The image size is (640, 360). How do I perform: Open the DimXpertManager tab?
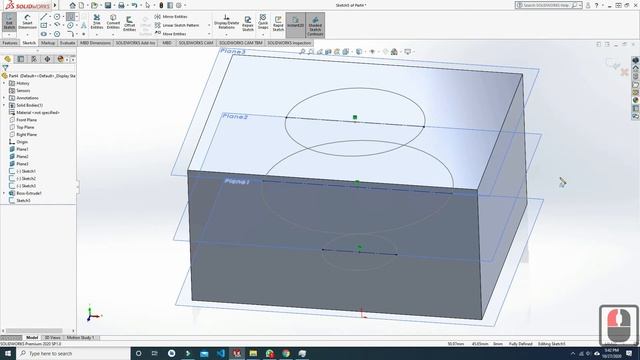pyautogui.click(x=47, y=59)
